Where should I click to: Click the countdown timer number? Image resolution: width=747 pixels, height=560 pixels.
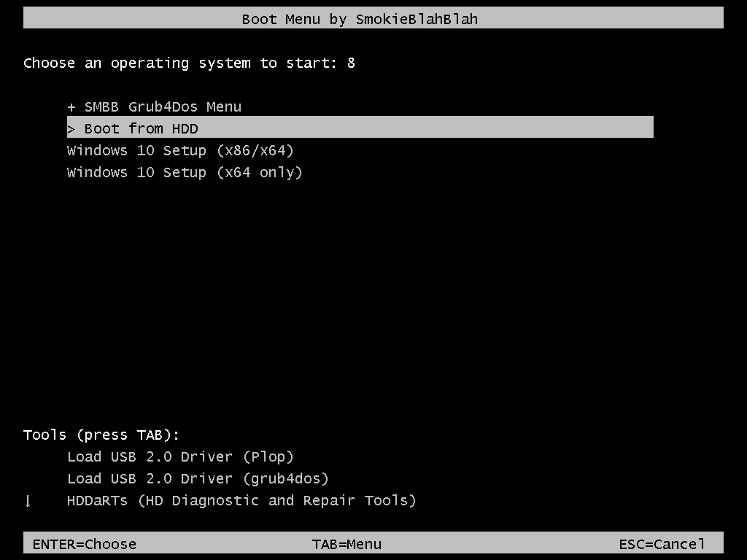click(x=351, y=63)
